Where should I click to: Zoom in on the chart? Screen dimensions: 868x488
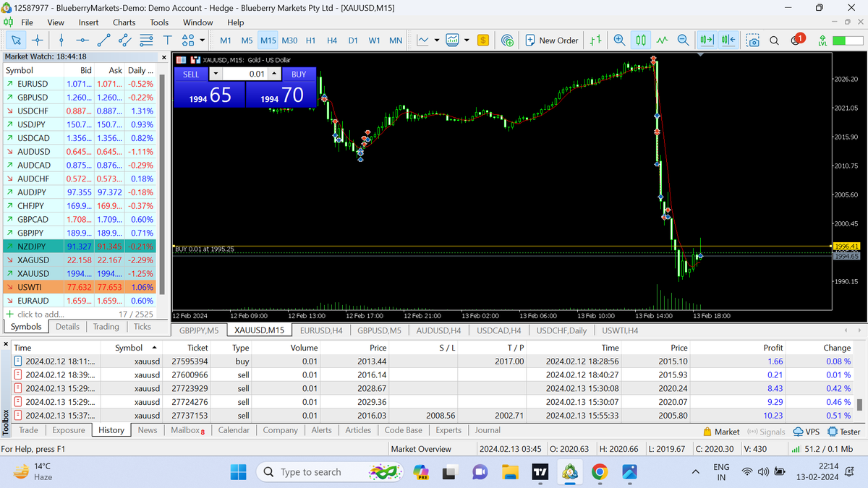click(x=619, y=40)
